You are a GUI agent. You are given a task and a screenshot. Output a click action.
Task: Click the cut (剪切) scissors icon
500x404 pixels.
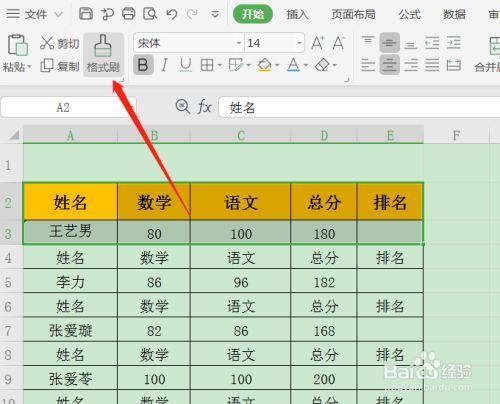[x=47, y=43]
